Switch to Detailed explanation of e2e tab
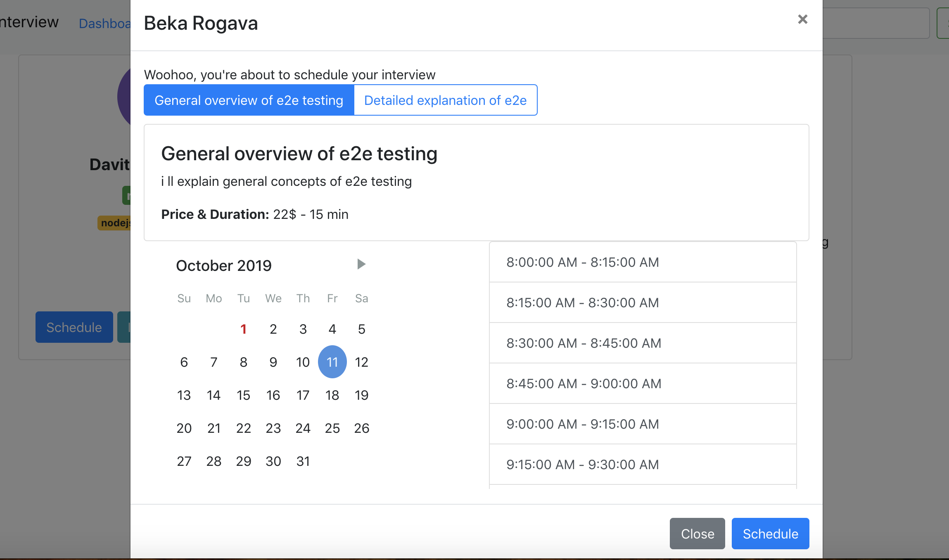The width and height of the screenshot is (949, 560). (445, 100)
